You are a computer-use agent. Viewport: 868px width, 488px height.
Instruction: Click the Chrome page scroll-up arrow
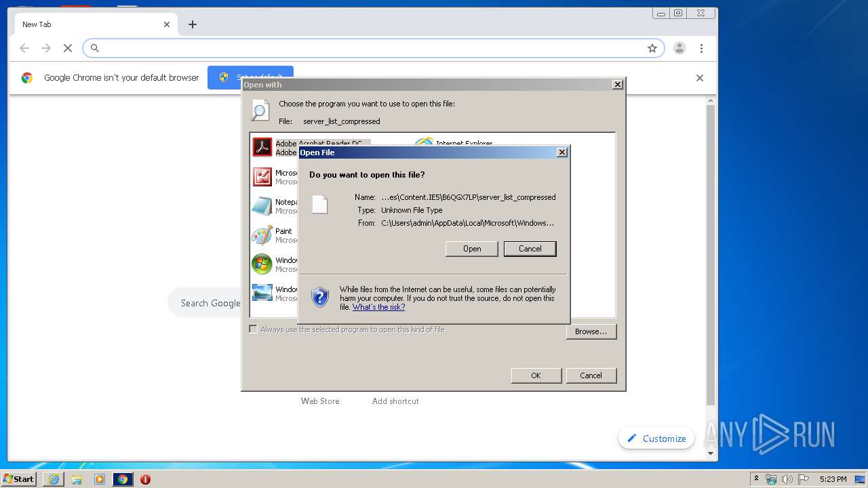(711, 102)
